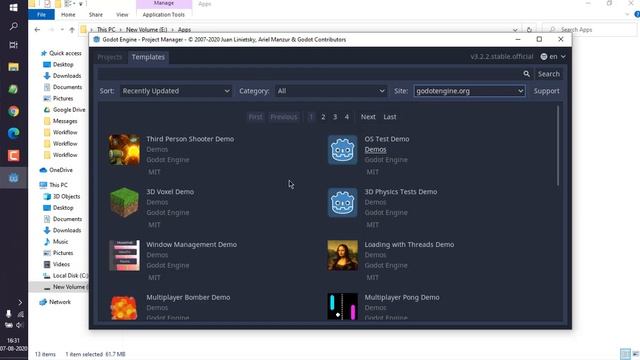Open the Loading with Threads Demo title

409,244
